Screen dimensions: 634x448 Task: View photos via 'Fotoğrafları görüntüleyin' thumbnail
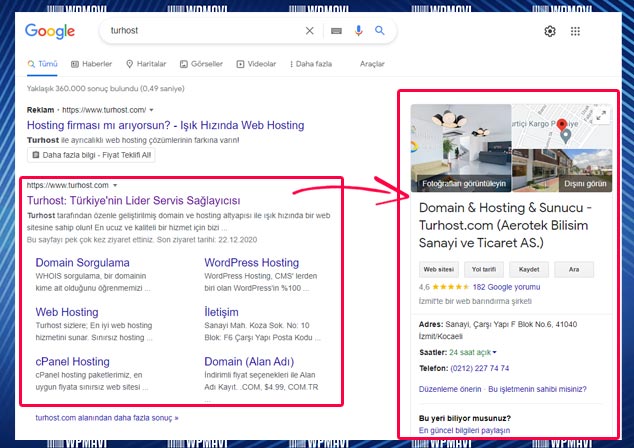[x=461, y=148]
